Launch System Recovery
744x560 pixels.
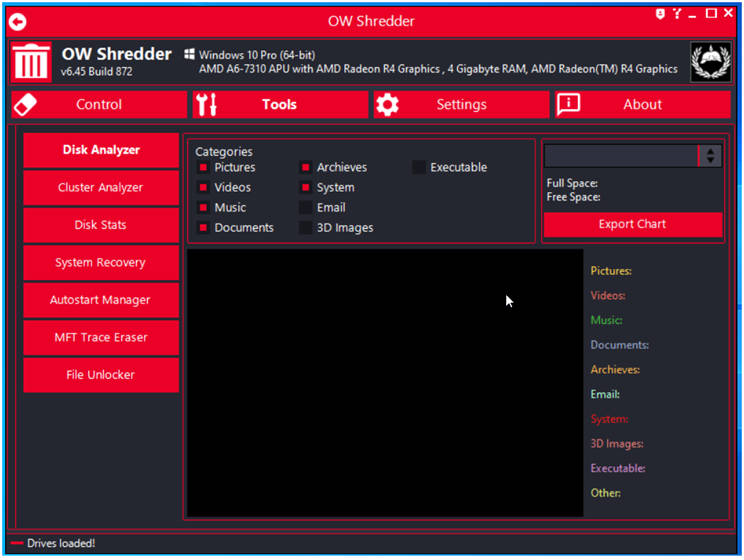[101, 262]
